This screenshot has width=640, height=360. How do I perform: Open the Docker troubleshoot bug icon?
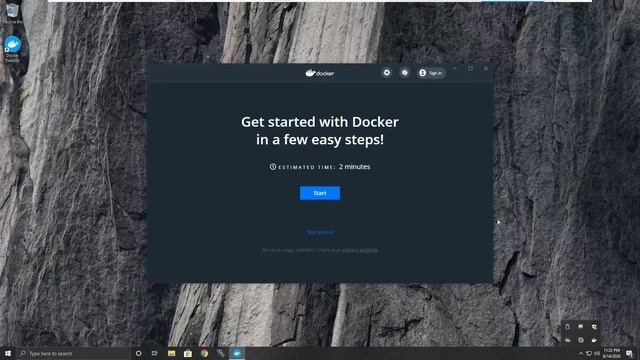[x=404, y=73]
